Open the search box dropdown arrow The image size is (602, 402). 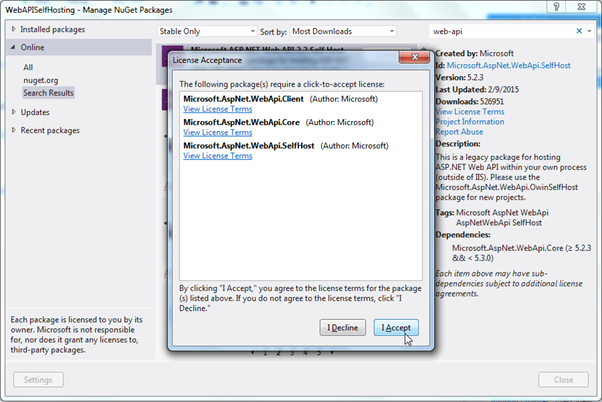589,31
